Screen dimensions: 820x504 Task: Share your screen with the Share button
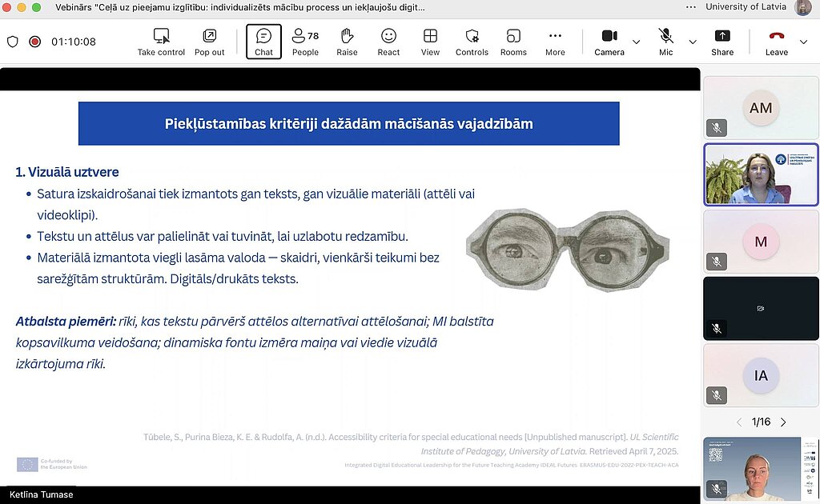click(722, 42)
